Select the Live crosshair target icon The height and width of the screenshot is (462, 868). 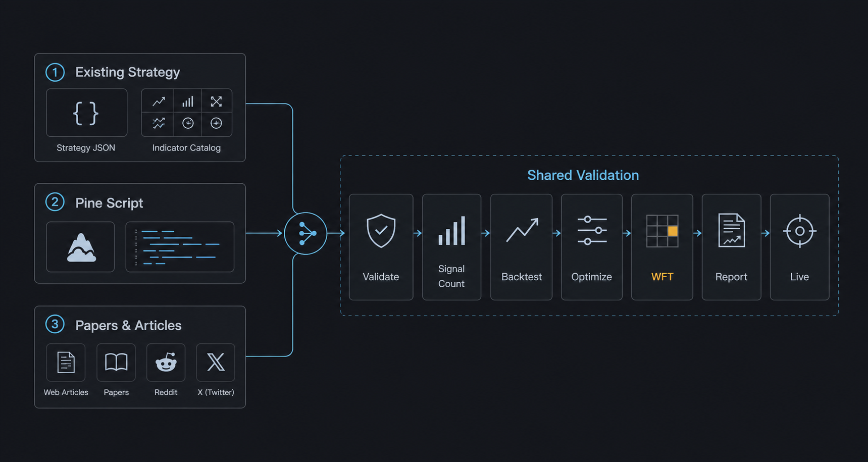tap(800, 231)
